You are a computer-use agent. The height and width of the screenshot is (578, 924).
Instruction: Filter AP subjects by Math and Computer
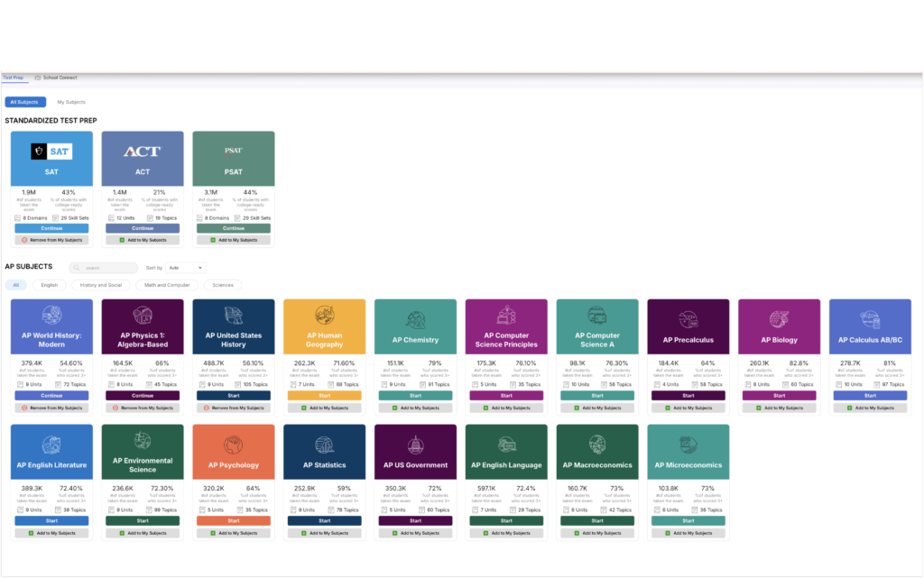(x=167, y=285)
